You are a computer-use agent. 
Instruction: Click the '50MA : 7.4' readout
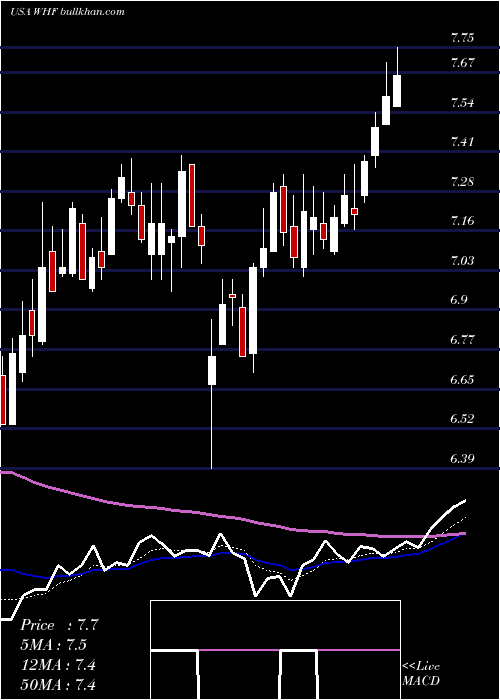tap(58, 685)
